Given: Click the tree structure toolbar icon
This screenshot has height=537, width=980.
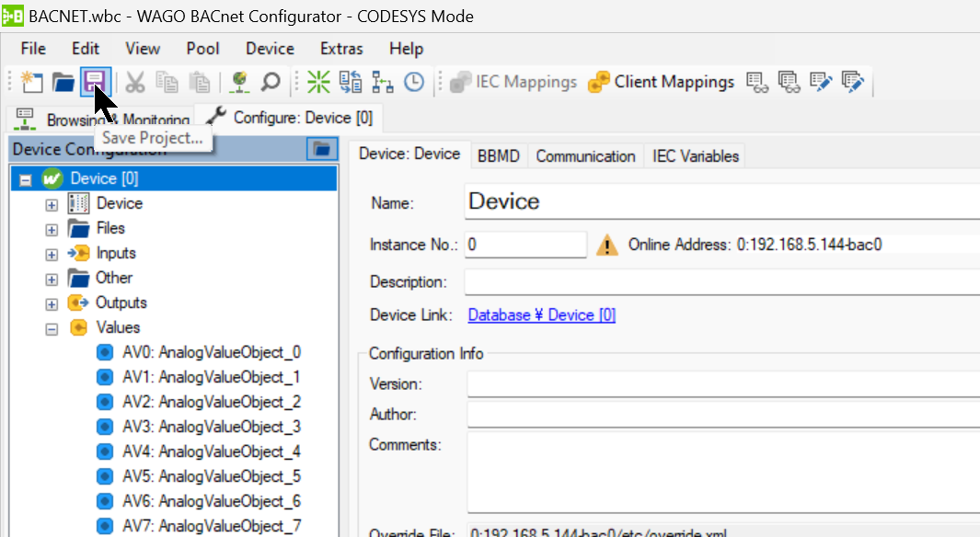Looking at the screenshot, I should coord(383,82).
